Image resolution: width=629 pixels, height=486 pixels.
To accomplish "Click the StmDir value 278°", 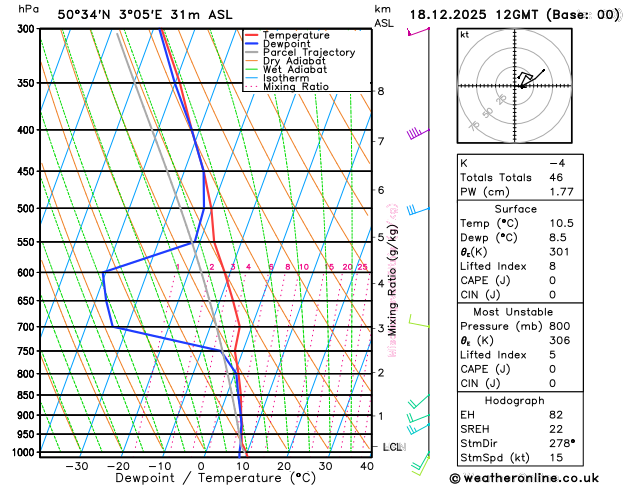I will [562, 443].
